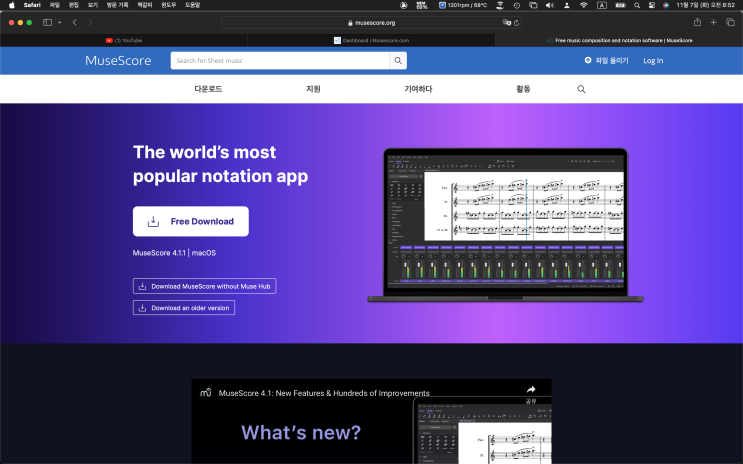743x464 pixels.
Task: Click the translate page icon in address bar
Action: click(x=507, y=22)
